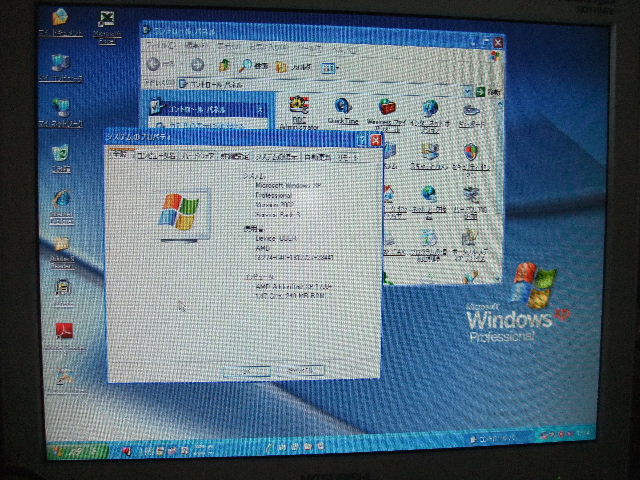Open the Network Connections globe item

tap(429, 202)
